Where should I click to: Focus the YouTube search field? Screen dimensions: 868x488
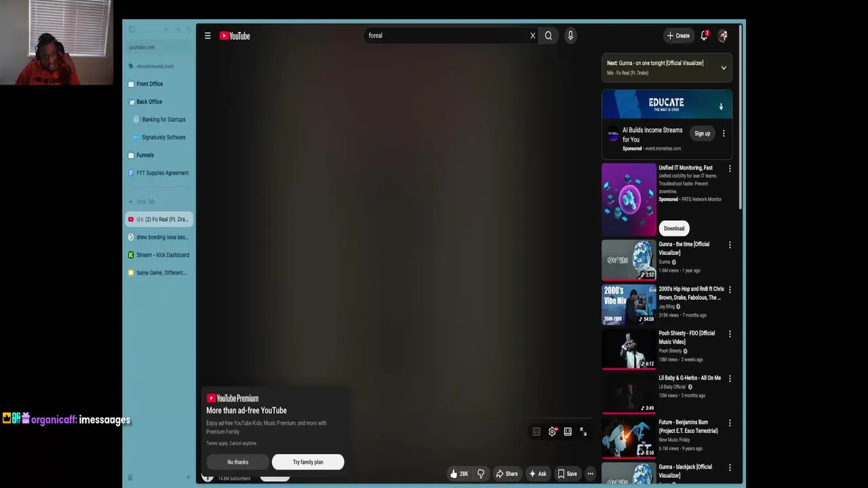(x=446, y=35)
